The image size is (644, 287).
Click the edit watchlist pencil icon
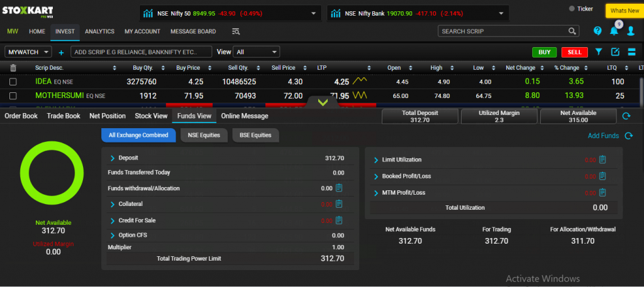tap(615, 51)
